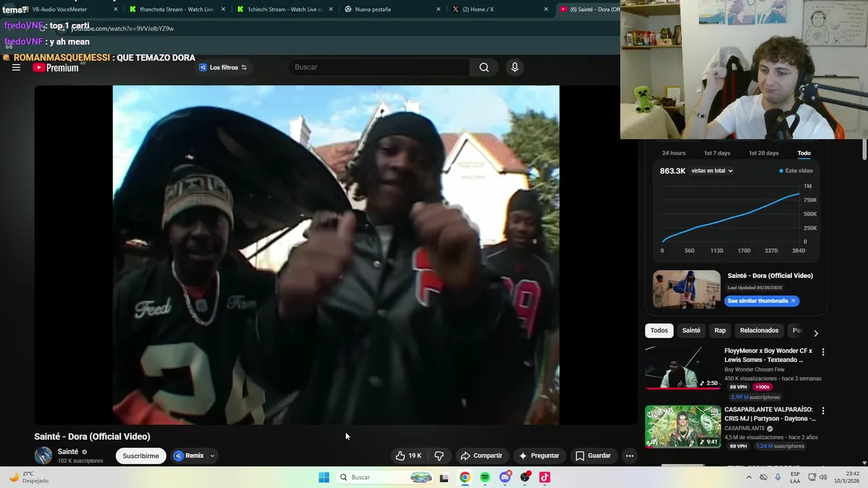Open more actions ellipsis under video
The width and height of the screenshot is (868, 488).
click(x=629, y=455)
